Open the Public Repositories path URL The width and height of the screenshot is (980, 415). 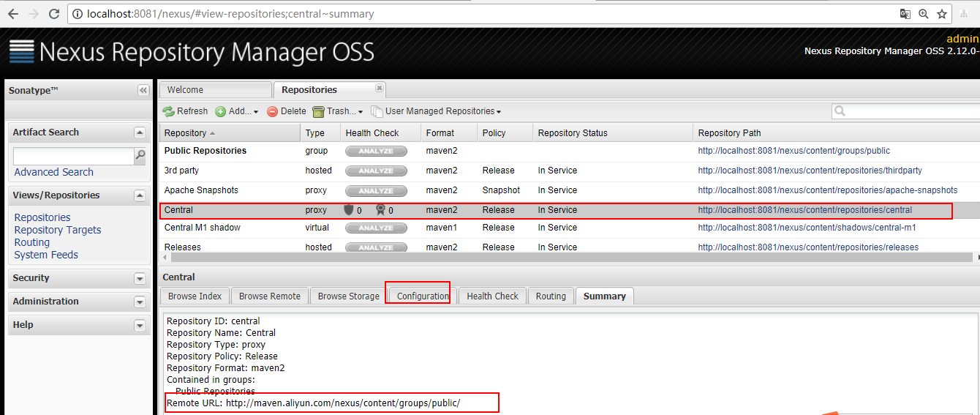[x=794, y=151]
